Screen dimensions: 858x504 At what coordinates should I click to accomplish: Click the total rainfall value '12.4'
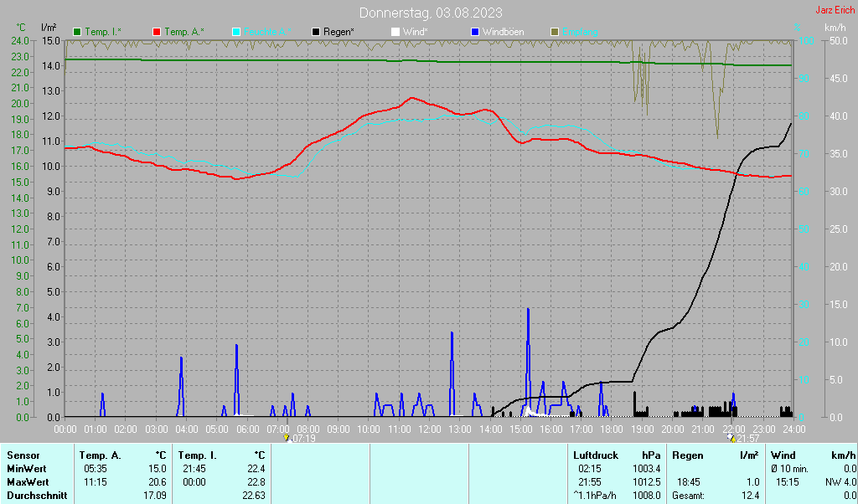(x=750, y=496)
